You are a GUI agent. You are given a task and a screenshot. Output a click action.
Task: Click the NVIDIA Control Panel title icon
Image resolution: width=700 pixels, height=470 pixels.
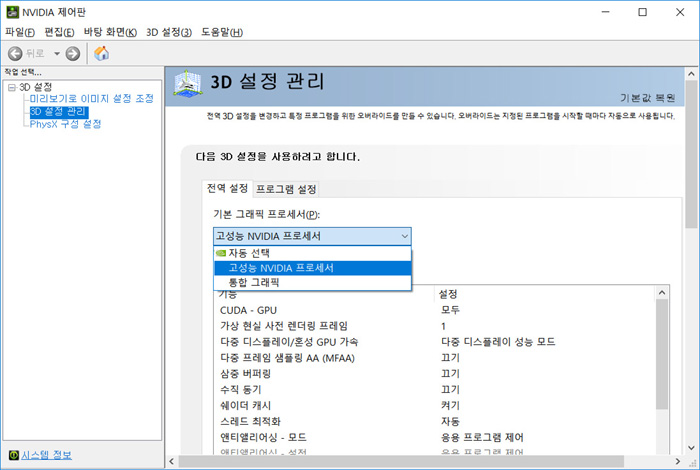pos(12,12)
